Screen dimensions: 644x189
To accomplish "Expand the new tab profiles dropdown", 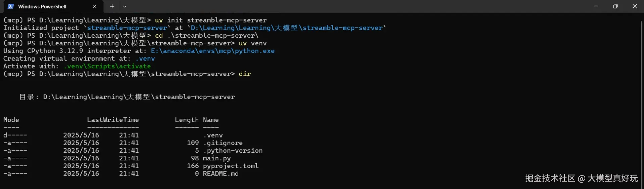I will [x=125, y=6].
